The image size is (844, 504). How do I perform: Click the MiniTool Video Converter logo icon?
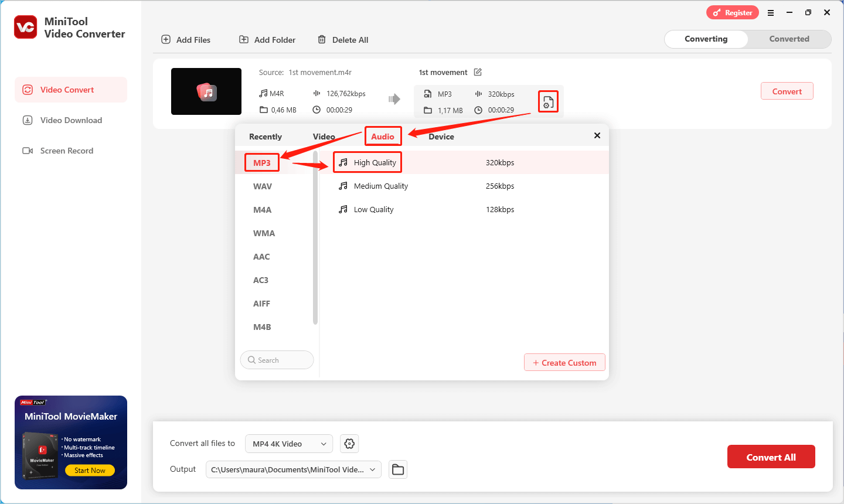[x=26, y=27]
